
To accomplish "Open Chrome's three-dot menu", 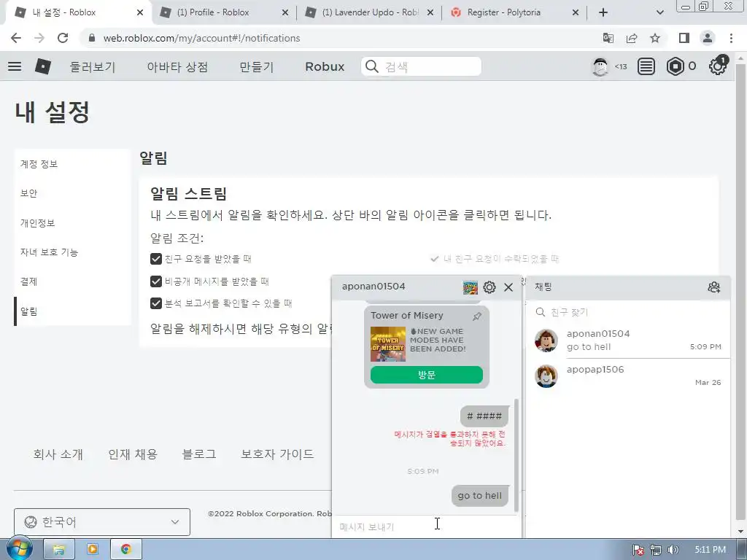I will pos(731,38).
